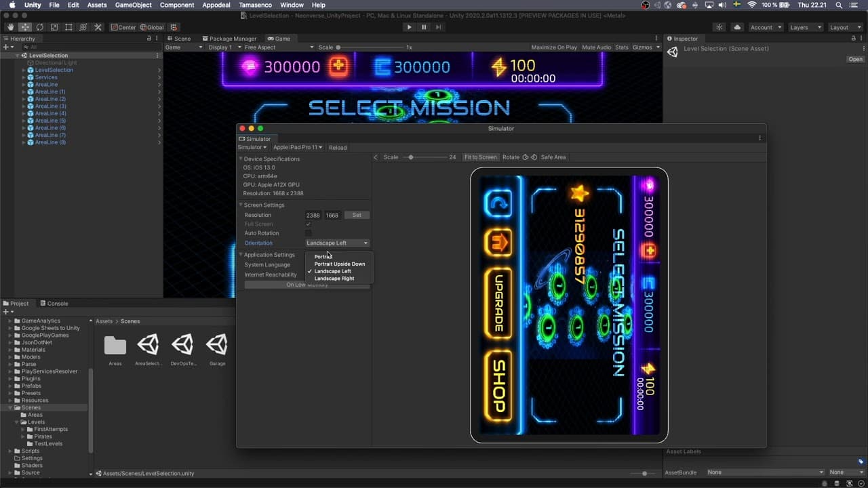
Task: Select Portrait Upside Down option
Action: (x=340, y=264)
